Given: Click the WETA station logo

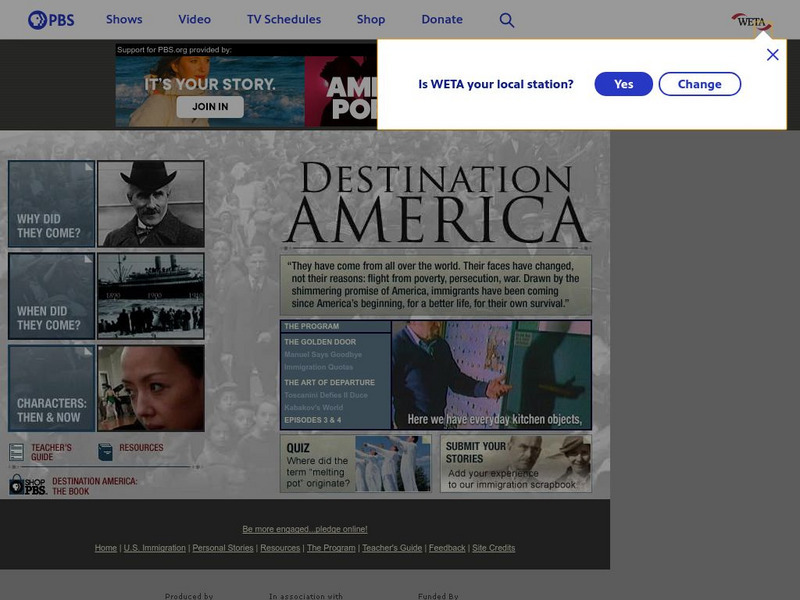Looking at the screenshot, I should (751, 20).
